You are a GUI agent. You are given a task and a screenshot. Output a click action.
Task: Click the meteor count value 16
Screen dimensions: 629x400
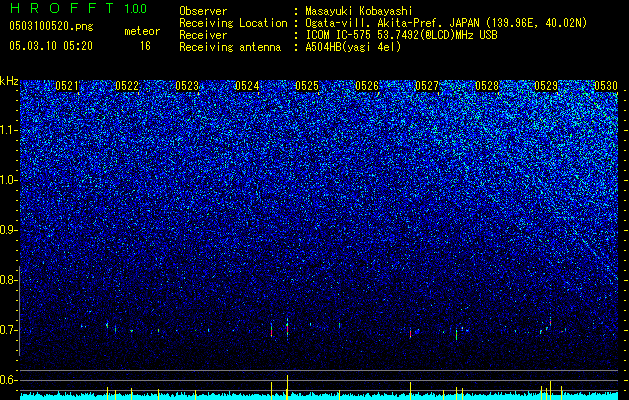[x=145, y=46]
